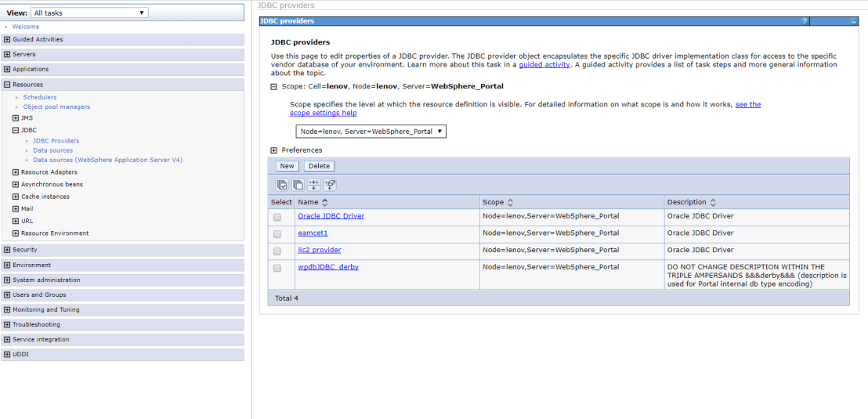Open the Node=lenov scope dropdown

coord(371,132)
